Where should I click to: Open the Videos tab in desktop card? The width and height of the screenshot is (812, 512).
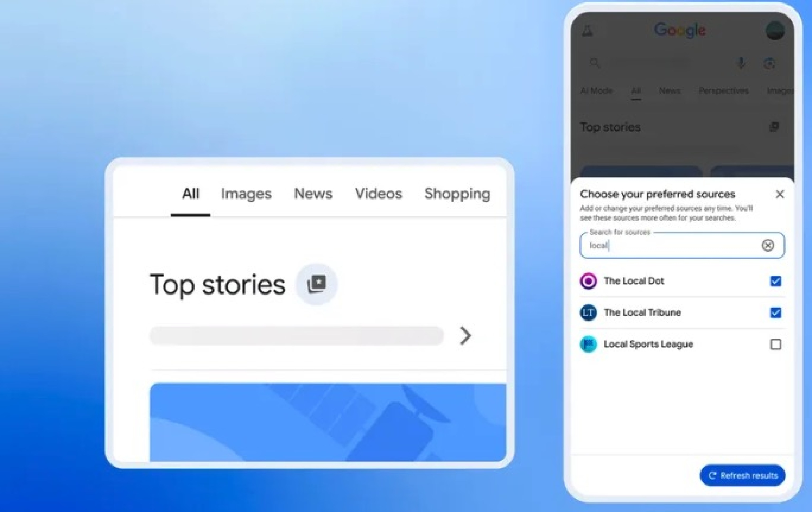379,194
